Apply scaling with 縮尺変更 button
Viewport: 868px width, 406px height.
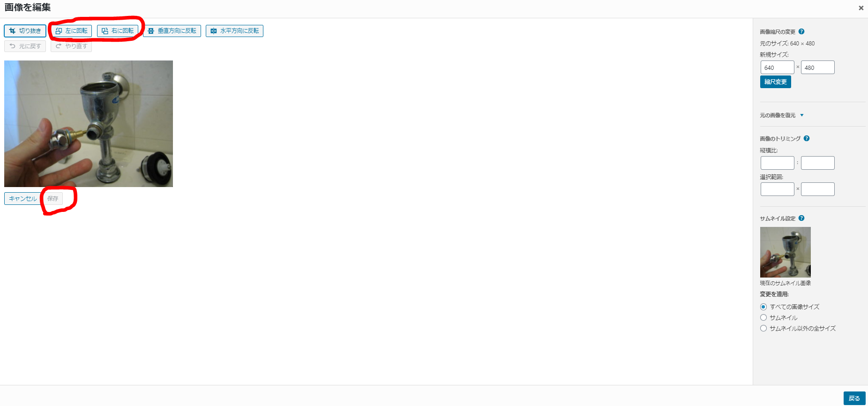(x=776, y=82)
